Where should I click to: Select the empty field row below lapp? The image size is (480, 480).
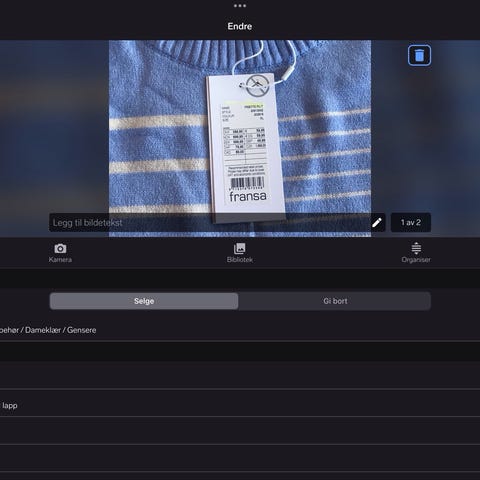point(240,430)
